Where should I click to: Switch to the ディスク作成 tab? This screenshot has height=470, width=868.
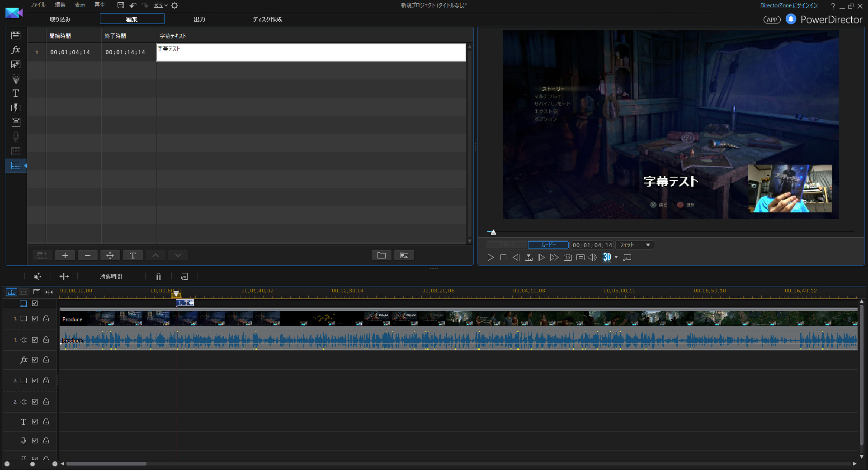click(x=267, y=19)
